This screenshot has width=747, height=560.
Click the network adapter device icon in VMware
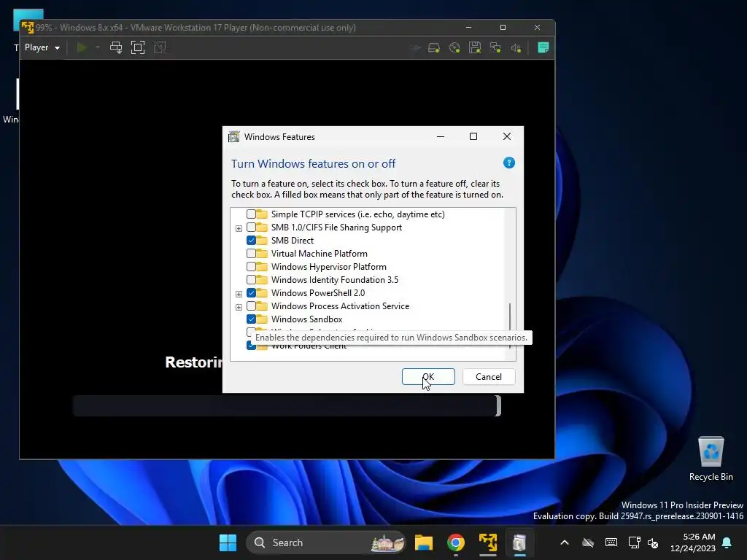coord(495,47)
